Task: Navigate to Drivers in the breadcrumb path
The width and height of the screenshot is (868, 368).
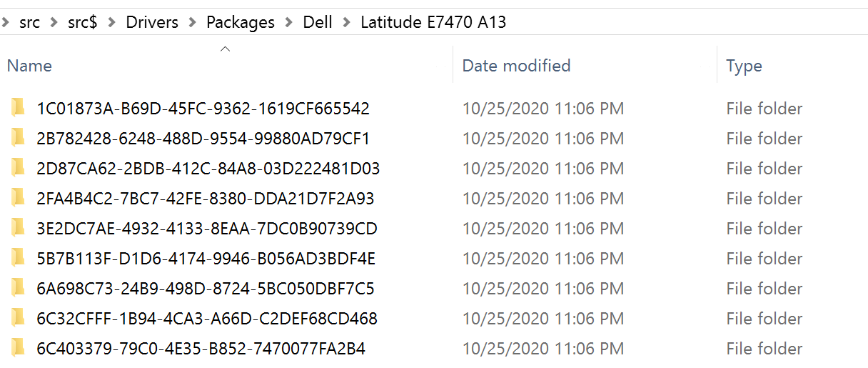Action: coord(152,22)
